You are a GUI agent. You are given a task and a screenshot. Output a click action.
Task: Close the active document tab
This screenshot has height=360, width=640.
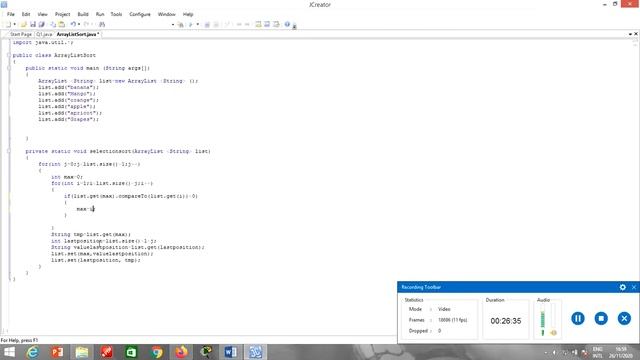[636, 34]
